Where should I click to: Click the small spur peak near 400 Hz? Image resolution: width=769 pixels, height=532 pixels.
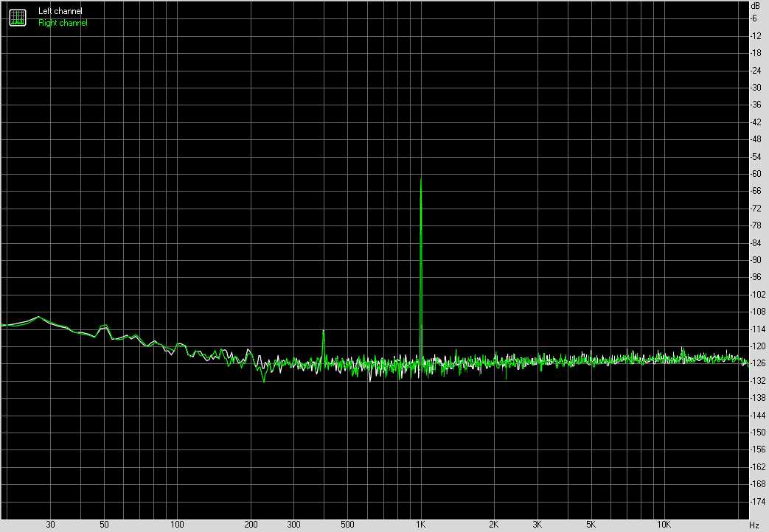click(x=324, y=346)
